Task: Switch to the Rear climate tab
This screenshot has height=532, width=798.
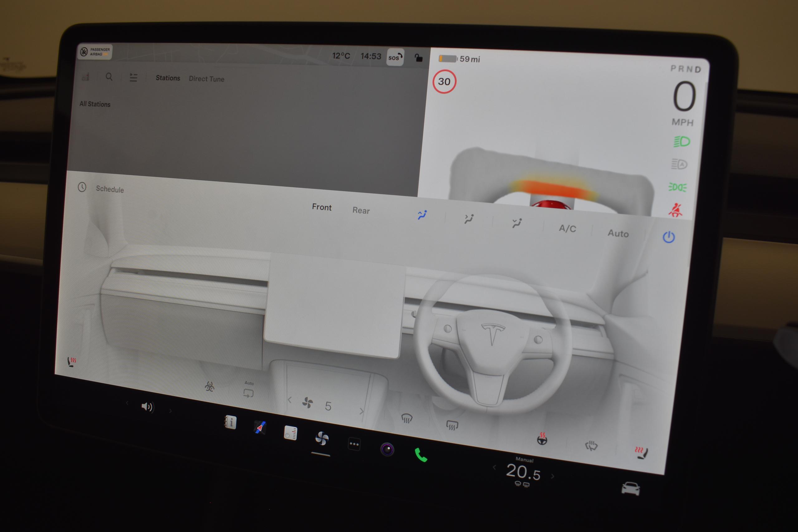Action: (x=361, y=210)
